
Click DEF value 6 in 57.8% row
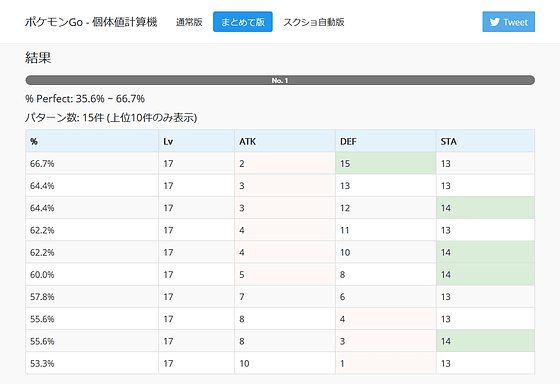click(386, 296)
